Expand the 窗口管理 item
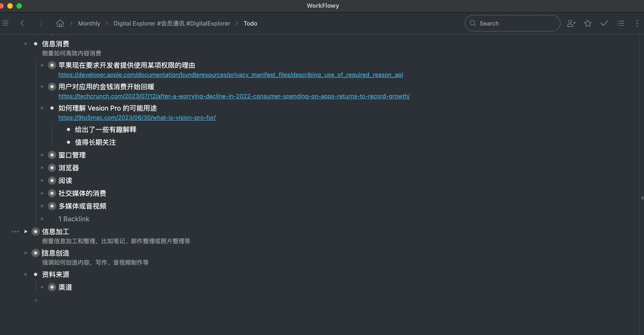This screenshot has width=644, height=335. 42,155
